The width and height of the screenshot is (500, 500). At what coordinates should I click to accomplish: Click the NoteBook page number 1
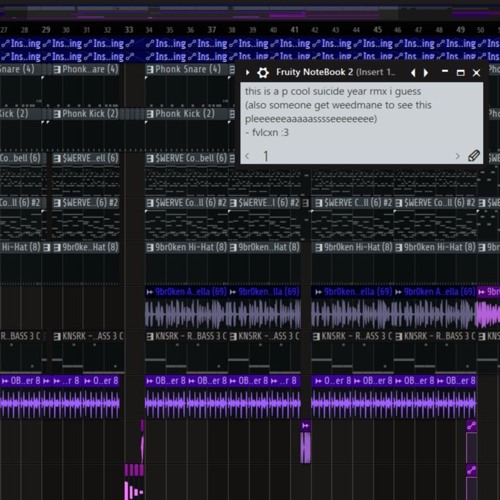266,156
